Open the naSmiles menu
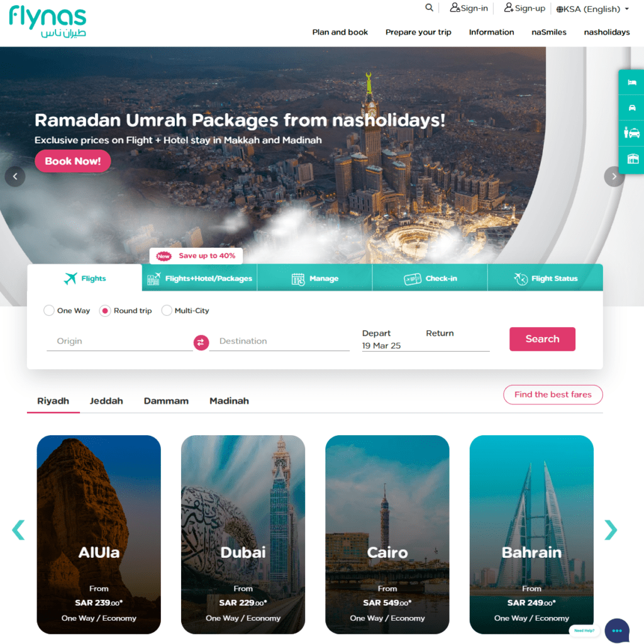Screen dimensions: 644x644 tap(548, 32)
